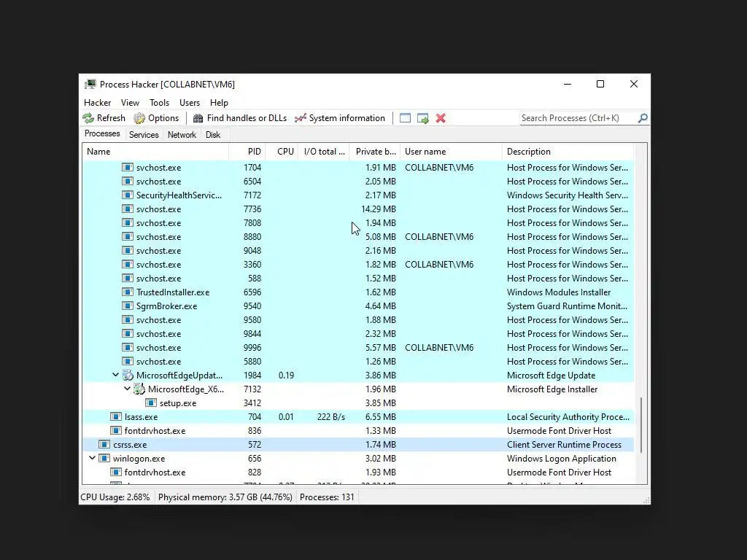
Task: Click Windows Modules Installer description
Action: 558,292
